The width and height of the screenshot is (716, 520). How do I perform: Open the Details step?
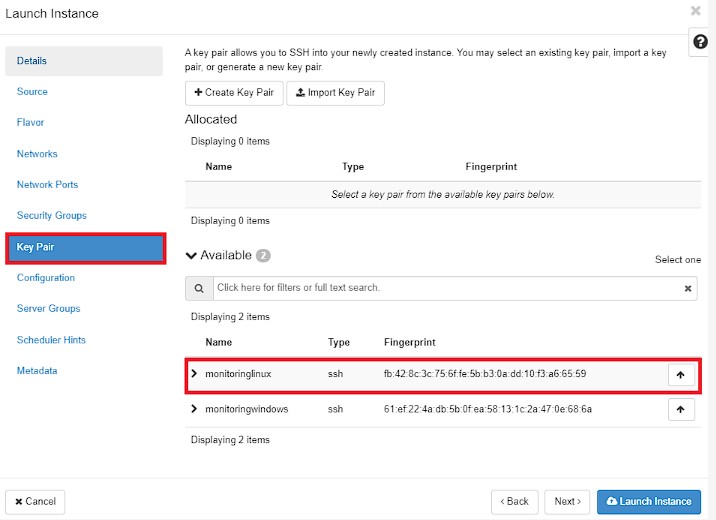click(84, 61)
